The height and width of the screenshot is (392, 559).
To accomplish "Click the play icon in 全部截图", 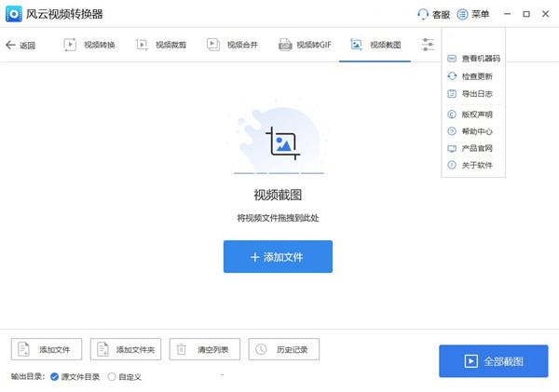I will tap(470, 361).
